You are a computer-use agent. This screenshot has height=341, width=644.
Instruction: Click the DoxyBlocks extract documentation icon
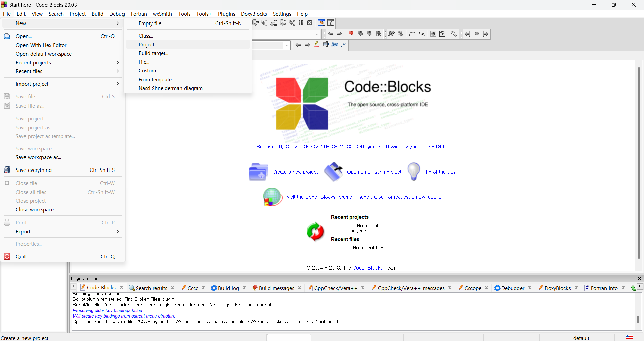pos(401,34)
